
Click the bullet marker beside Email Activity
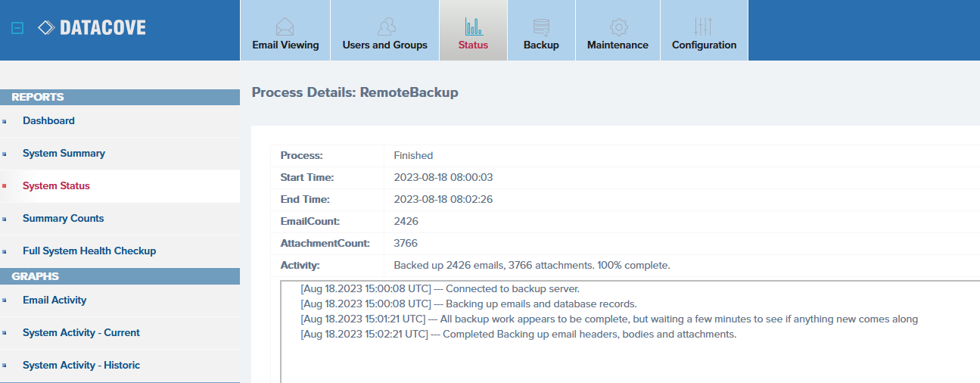point(4,300)
